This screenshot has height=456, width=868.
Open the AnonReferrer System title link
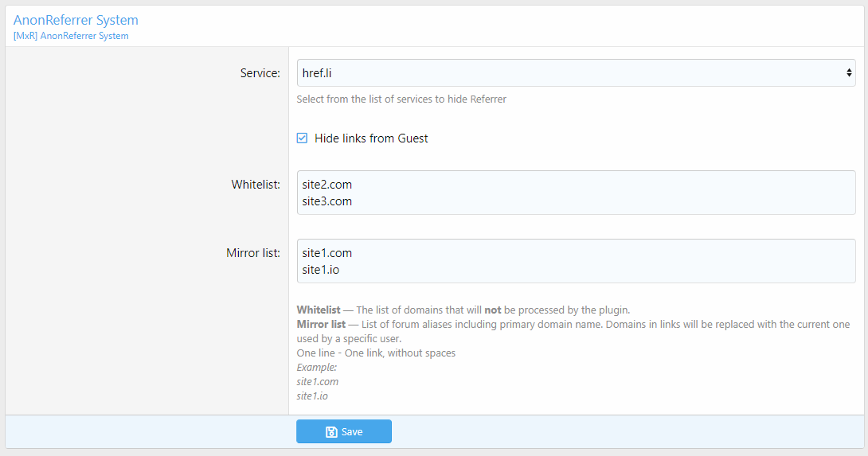(76, 20)
